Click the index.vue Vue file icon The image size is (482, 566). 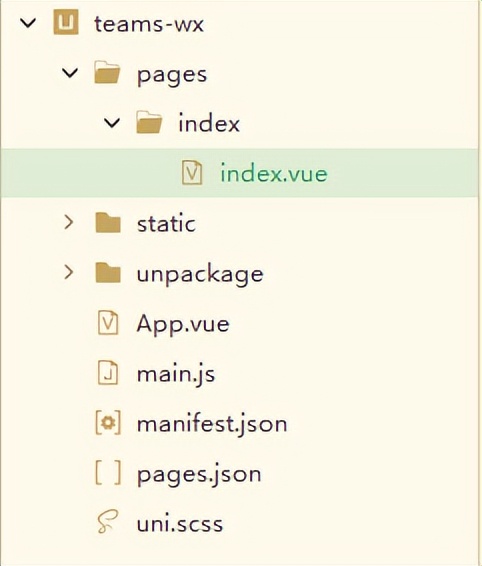192,173
